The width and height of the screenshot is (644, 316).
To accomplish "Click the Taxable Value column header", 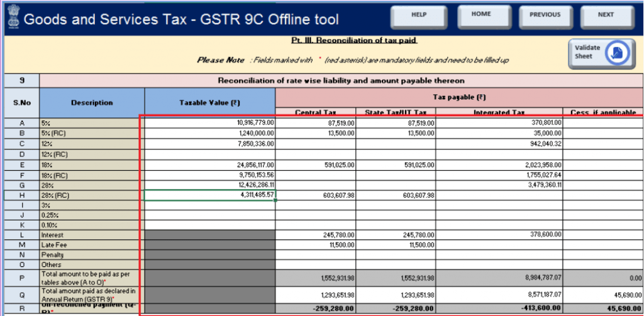I will [x=210, y=102].
